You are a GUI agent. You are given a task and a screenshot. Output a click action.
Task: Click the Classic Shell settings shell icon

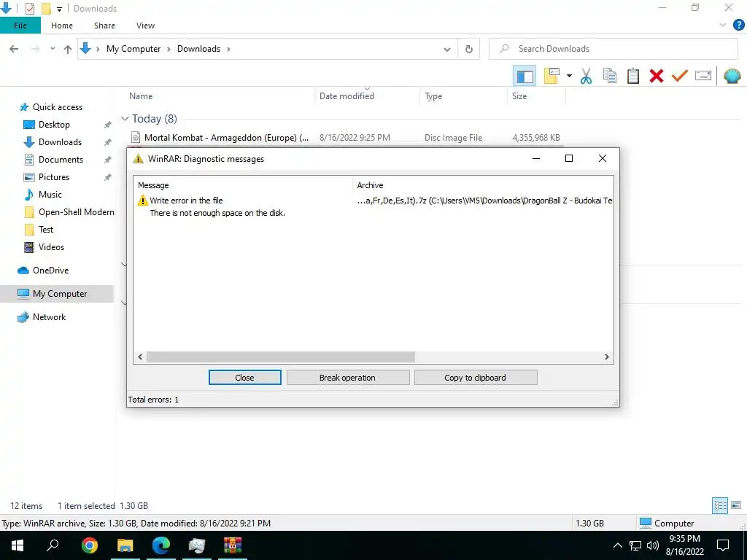coord(732,76)
